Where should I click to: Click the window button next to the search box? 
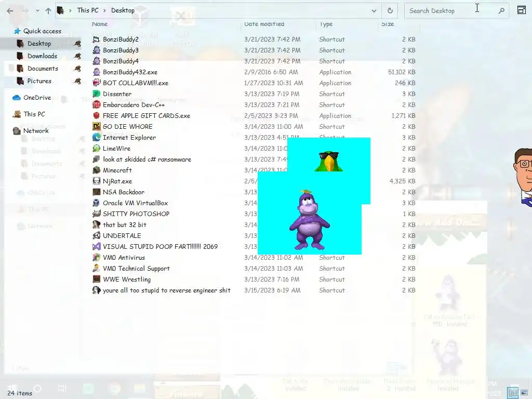(x=522, y=10)
